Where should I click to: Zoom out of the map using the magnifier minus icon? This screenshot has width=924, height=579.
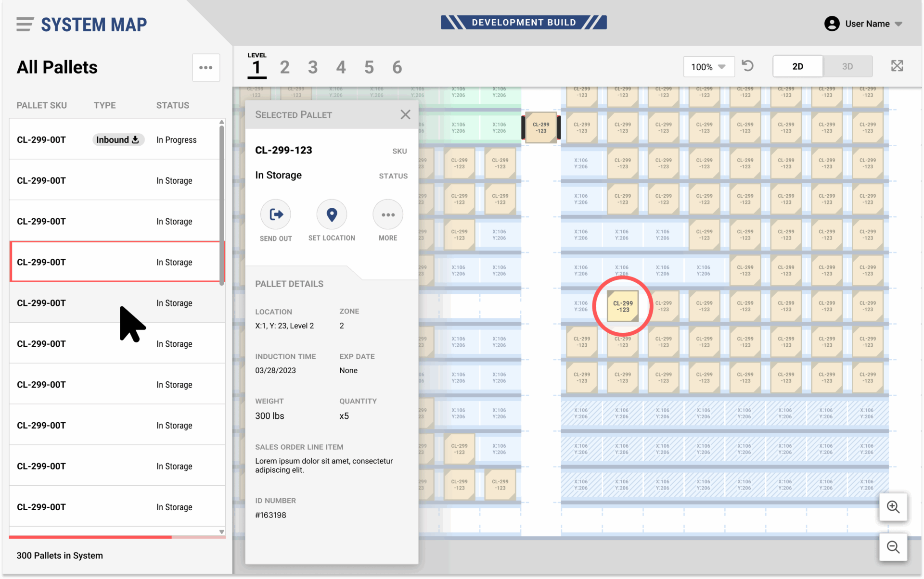coord(893,547)
